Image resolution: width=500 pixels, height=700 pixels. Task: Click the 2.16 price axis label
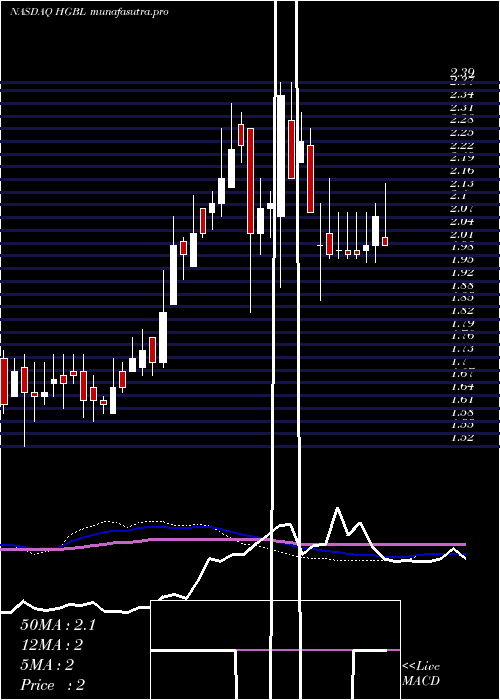[462, 171]
